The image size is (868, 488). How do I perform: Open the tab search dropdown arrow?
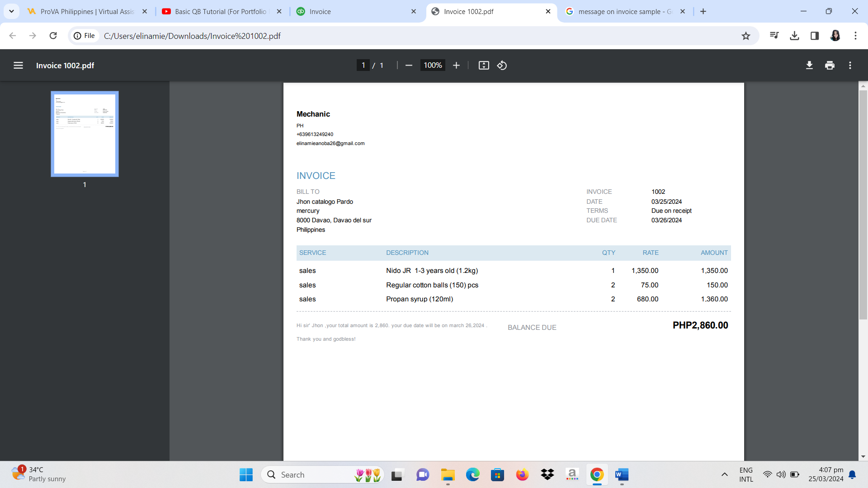[11, 11]
